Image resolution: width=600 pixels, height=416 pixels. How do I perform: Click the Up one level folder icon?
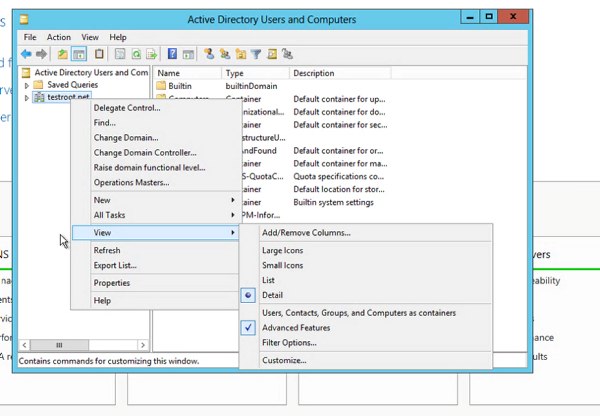pyautogui.click(x=62, y=54)
